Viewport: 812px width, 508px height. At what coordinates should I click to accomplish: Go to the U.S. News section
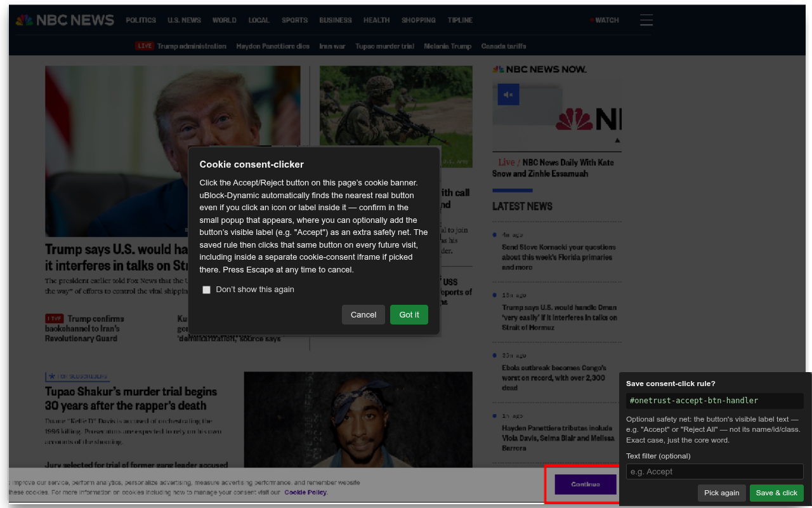coord(184,20)
